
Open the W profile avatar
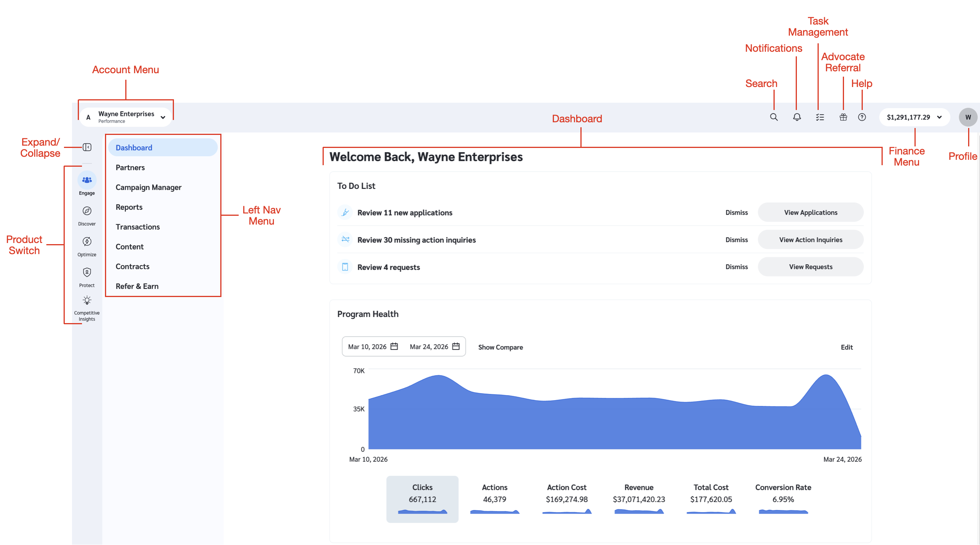pos(968,117)
